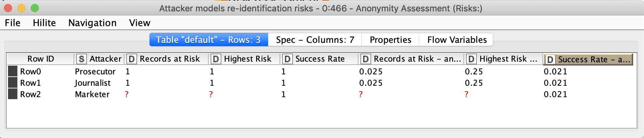Click the Row2 color marker square
This screenshot has height=138, width=644.
point(13,94)
